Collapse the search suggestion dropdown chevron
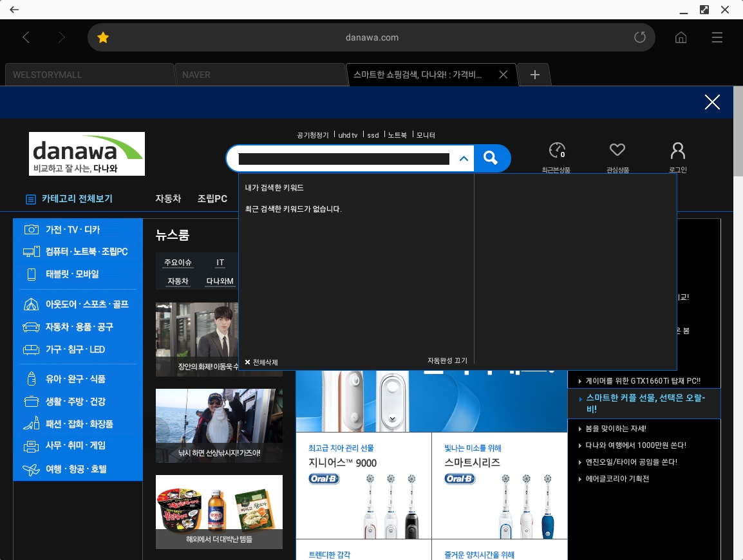 click(464, 159)
